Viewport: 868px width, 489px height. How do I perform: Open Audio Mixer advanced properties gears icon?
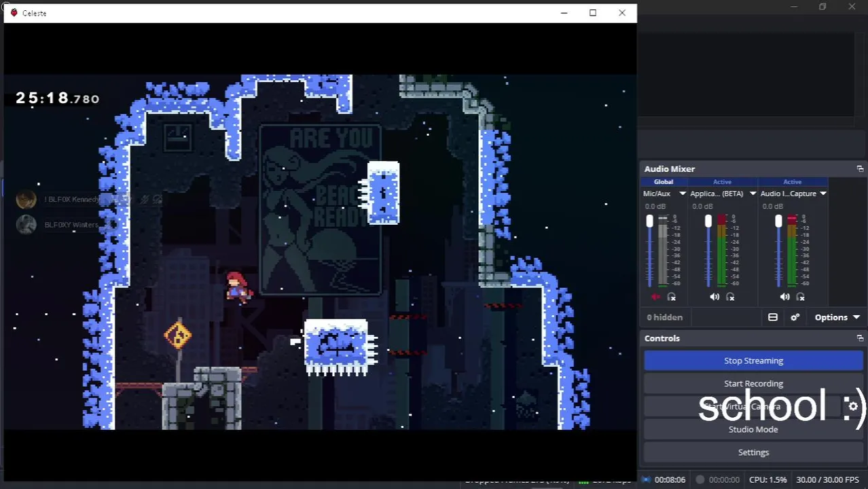795,317
